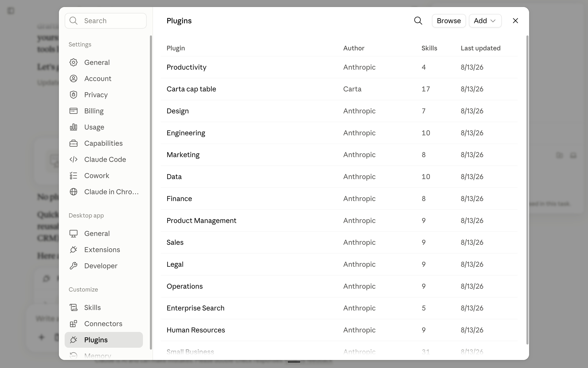Open the Sales plugin

tap(339, 242)
